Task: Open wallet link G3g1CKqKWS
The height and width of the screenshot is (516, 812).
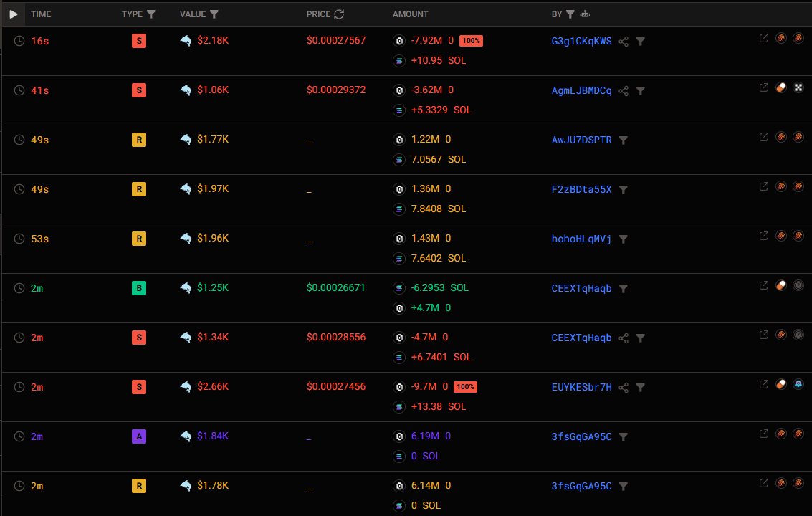Action: coord(581,41)
